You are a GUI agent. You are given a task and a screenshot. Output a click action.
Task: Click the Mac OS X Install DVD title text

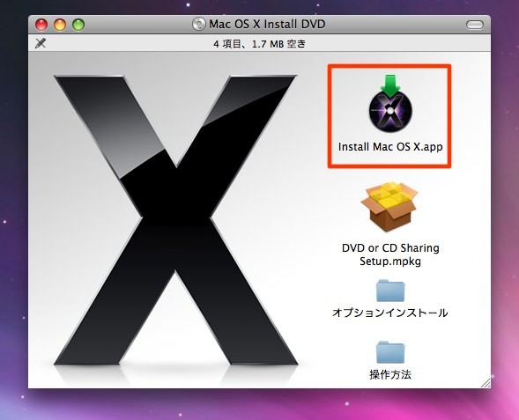click(x=267, y=24)
